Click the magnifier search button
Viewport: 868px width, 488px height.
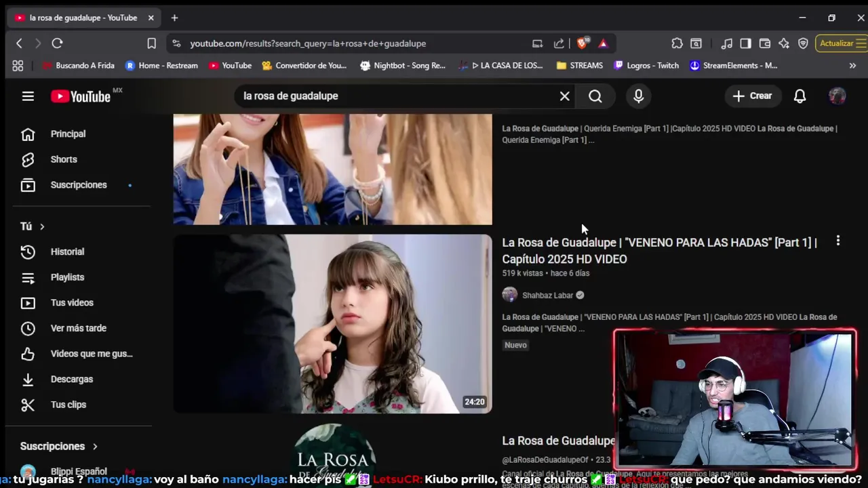(x=595, y=96)
